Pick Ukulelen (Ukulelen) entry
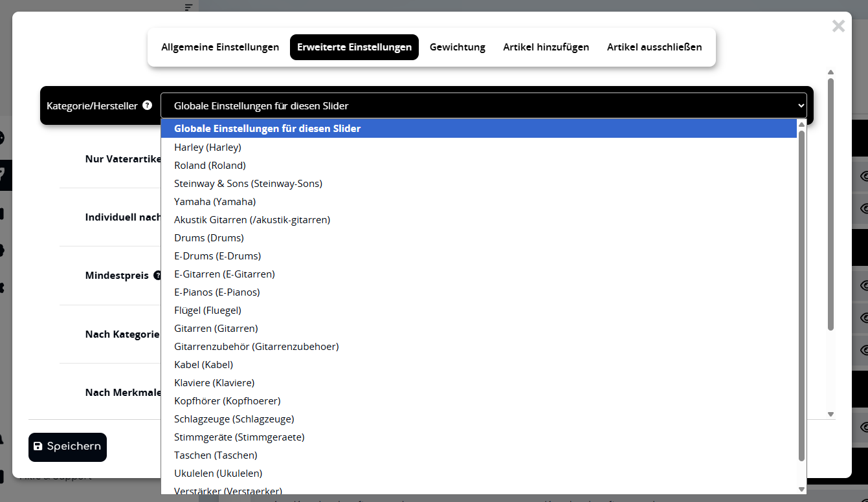Viewport: 868px width, 502px height. click(x=479, y=473)
